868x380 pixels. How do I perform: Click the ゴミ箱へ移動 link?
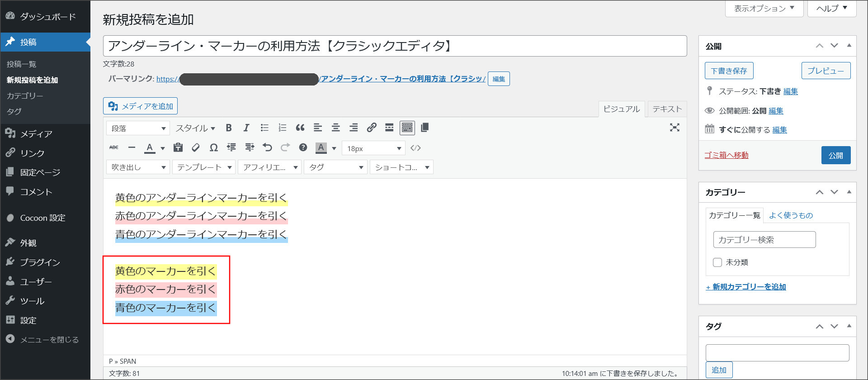pyautogui.click(x=726, y=155)
